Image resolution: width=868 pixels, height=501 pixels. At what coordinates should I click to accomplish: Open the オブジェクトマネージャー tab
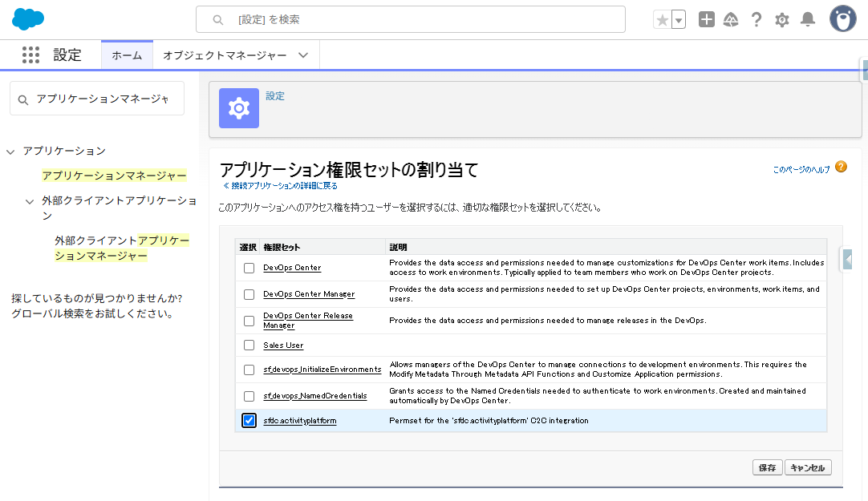pyautogui.click(x=225, y=55)
